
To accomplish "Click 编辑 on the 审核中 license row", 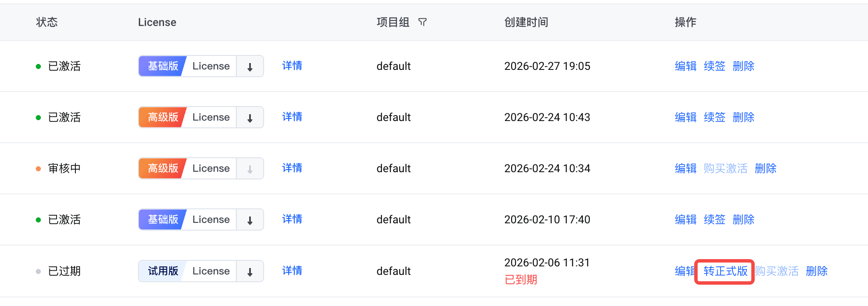I will click(x=685, y=168).
